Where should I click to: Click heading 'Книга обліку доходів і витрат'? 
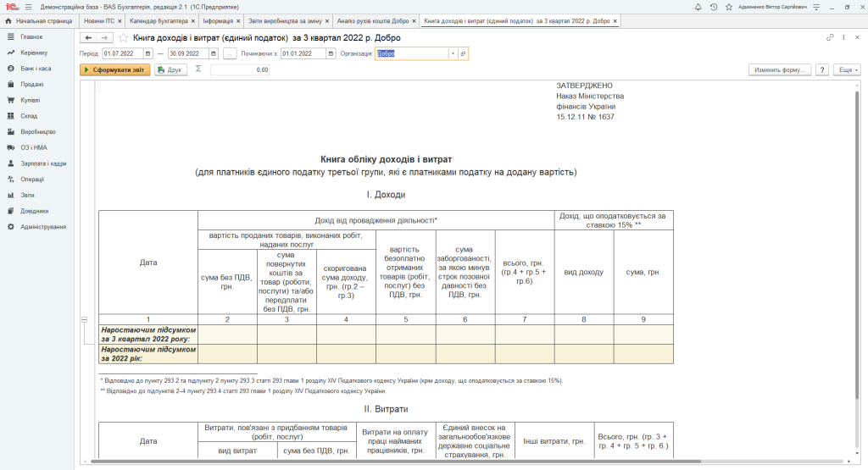tap(387, 159)
